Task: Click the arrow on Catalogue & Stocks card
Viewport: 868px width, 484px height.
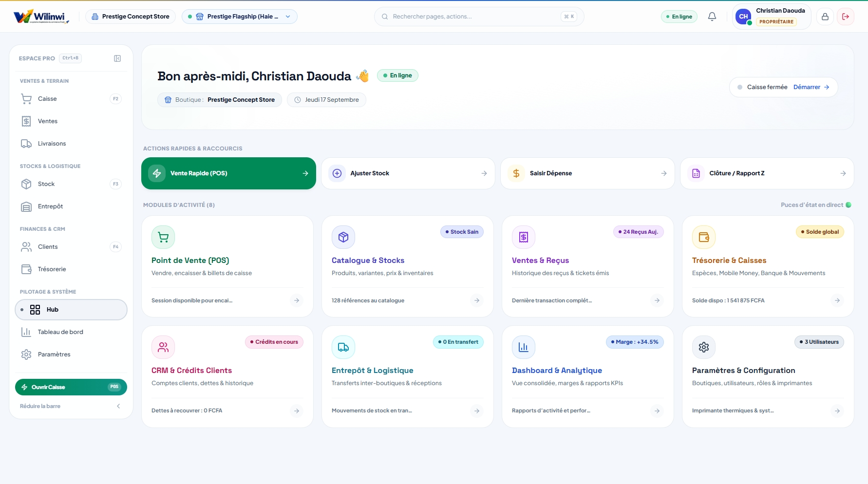Action: [477, 300]
